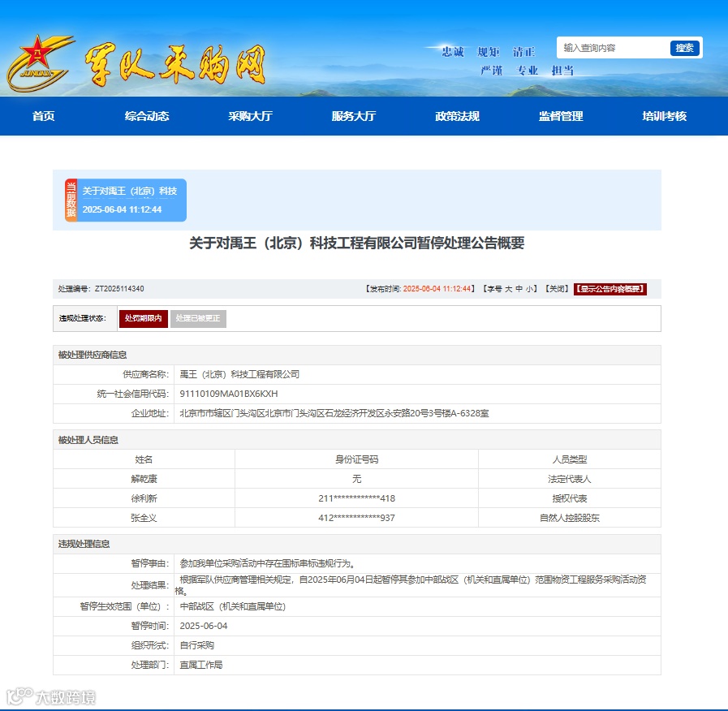
Task: Open the 综合动态 menu item
Action: 146,116
